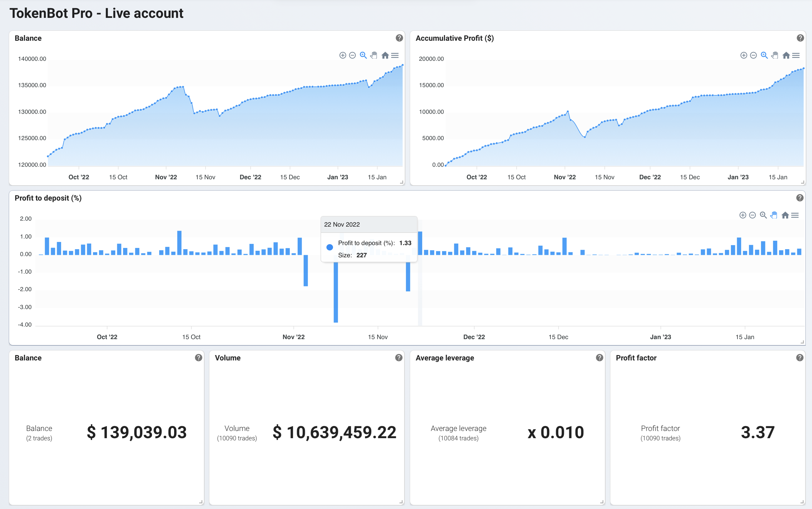This screenshot has height=509, width=812.
Task: Click resize handle of Balance stat card
Action: tap(201, 502)
